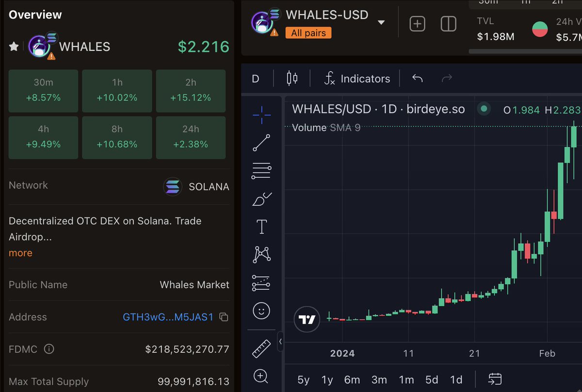582x392 pixels.
Task: Select the trend line drawing tool
Action: pyautogui.click(x=262, y=143)
